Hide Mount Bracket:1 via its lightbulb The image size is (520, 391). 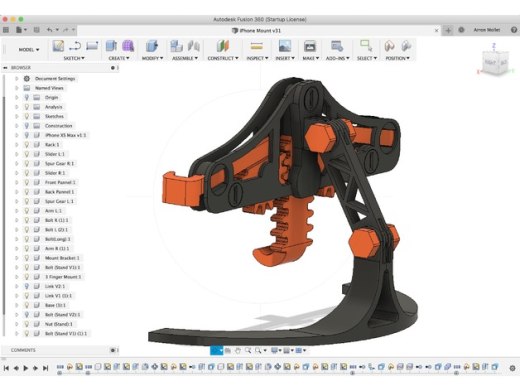27,258
